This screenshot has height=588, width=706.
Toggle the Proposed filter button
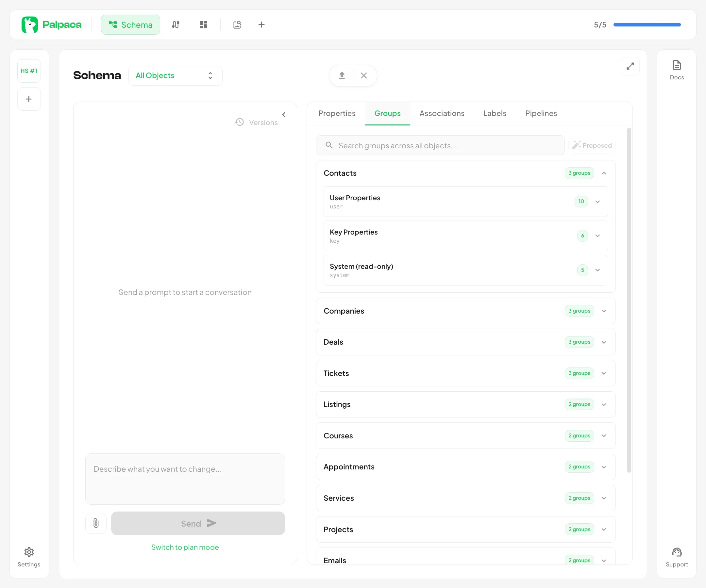pos(592,145)
